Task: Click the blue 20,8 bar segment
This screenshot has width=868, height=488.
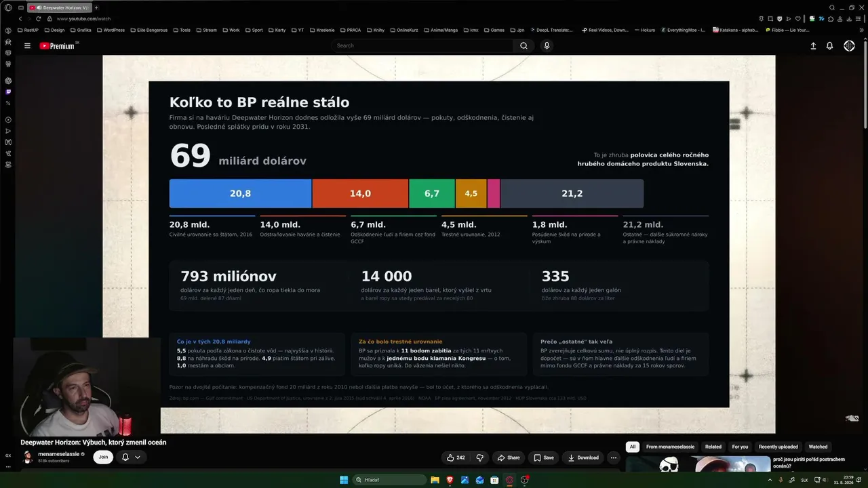Action: [240, 193]
